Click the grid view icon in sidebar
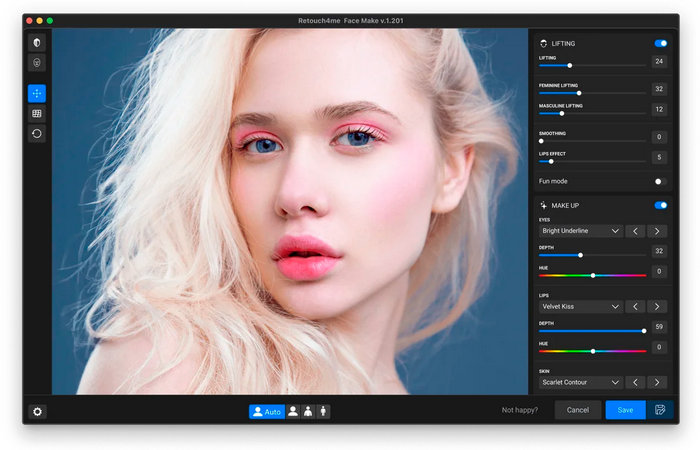Screen dimensions: 700x450 click(x=37, y=113)
